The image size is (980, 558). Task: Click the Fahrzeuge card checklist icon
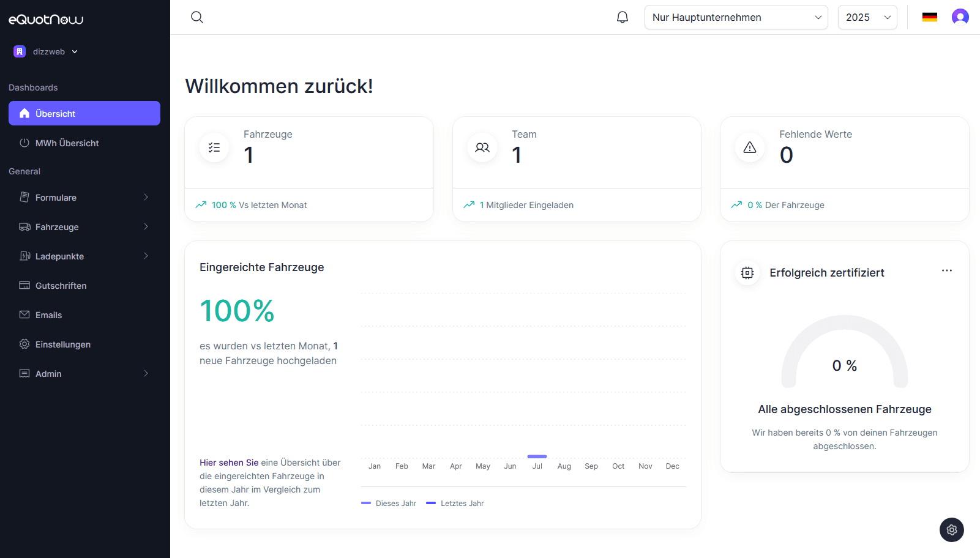click(214, 147)
